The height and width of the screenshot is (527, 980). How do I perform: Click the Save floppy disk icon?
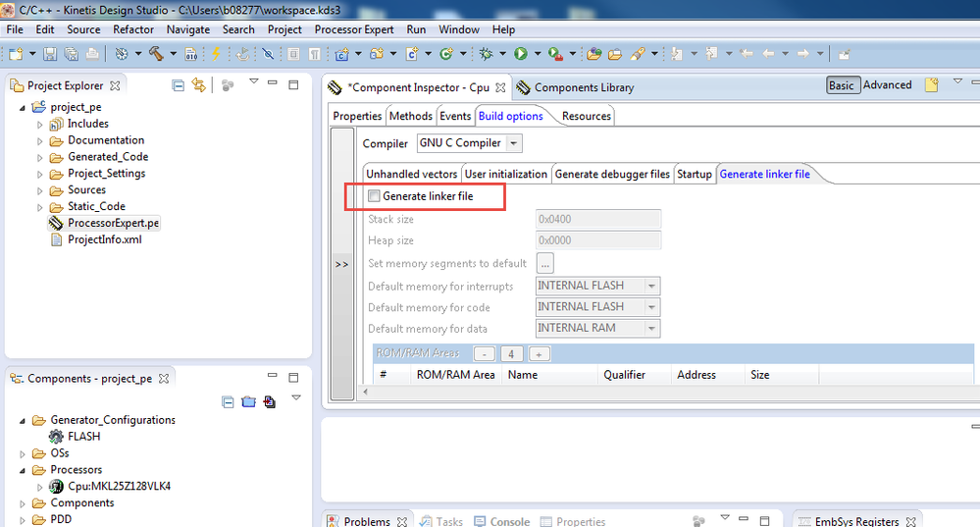click(x=50, y=54)
